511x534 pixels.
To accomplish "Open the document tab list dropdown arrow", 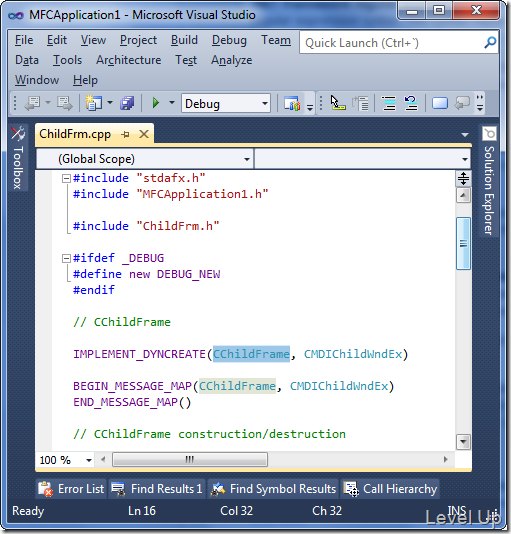I will tap(465, 135).
